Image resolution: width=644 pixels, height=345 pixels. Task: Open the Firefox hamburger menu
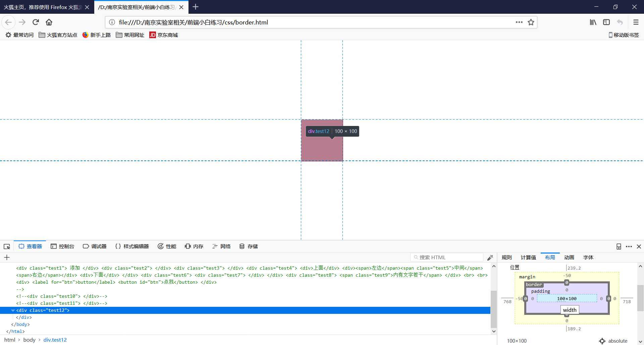tap(636, 22)
